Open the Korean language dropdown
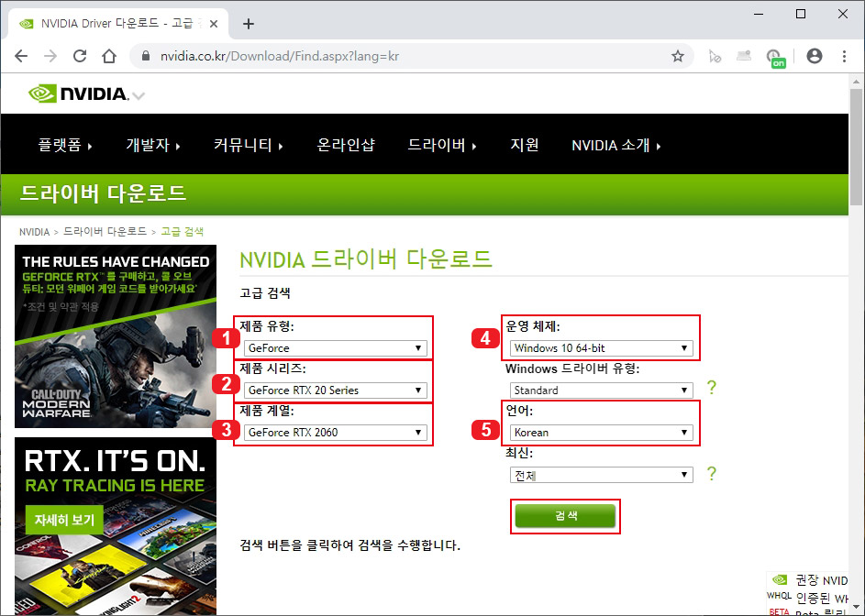Image resolution: width=865 pixels, height=616 pixels. (x=602, y=433)
